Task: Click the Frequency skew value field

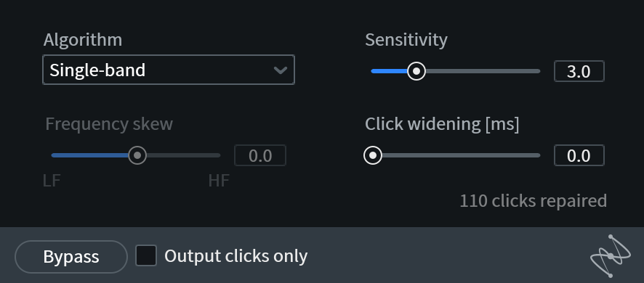Action: pyautogui.click(x=260, y=155)
